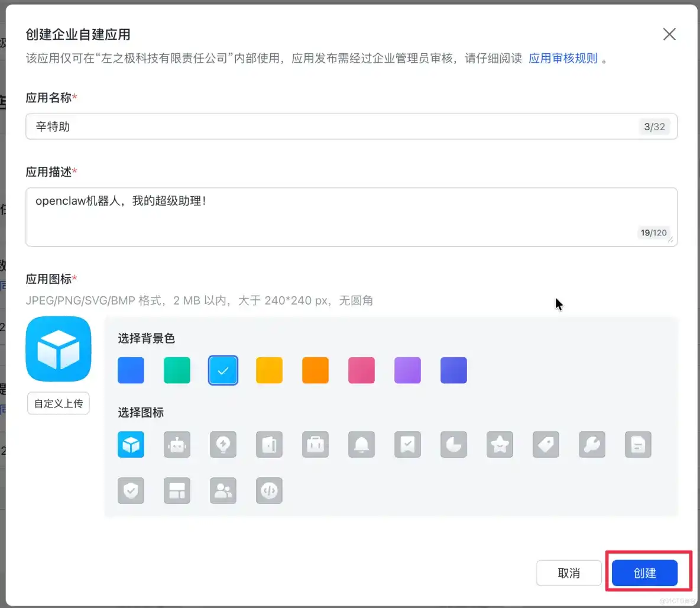
Task: Click the 取消 button to cancel
Action: pos(568,573)
